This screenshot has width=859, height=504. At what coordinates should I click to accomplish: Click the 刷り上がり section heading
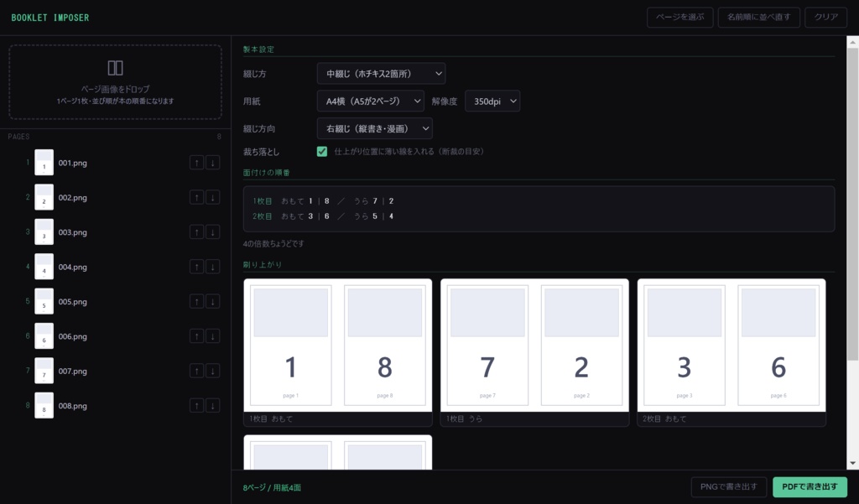(263, 265)
